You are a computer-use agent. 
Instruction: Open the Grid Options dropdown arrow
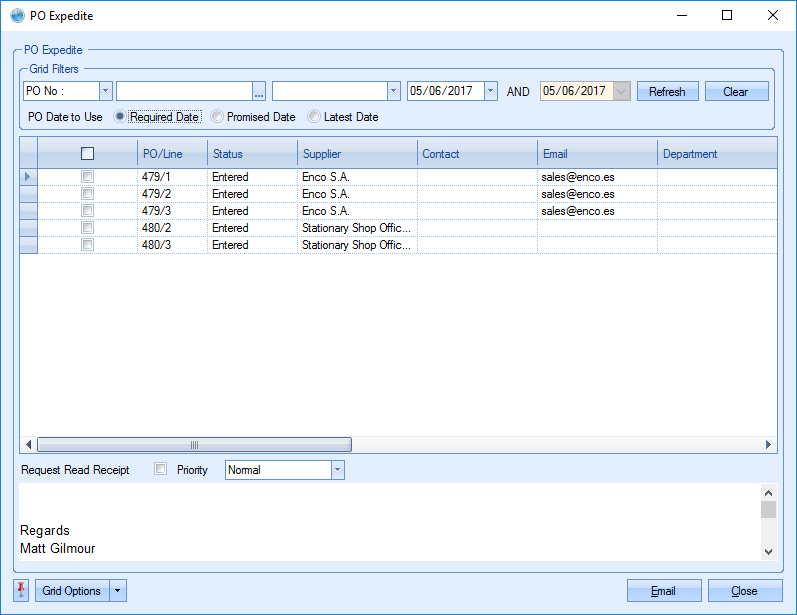(119, 591)
